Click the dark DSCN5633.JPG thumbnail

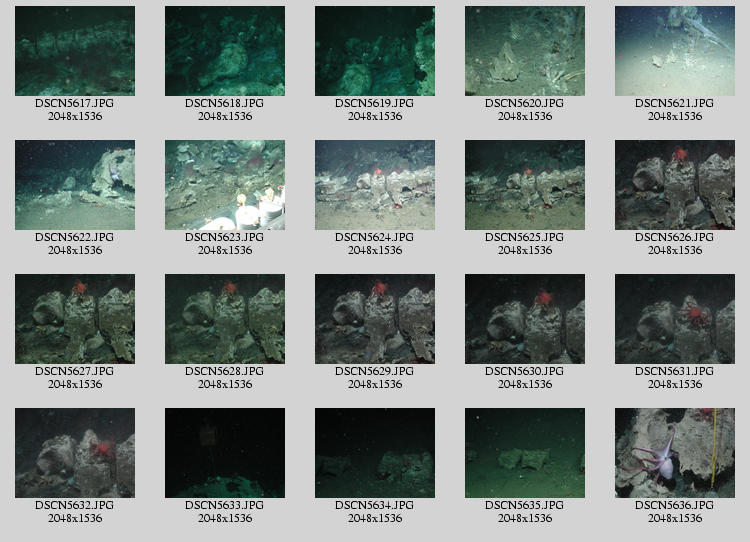(x=225, y=453)
